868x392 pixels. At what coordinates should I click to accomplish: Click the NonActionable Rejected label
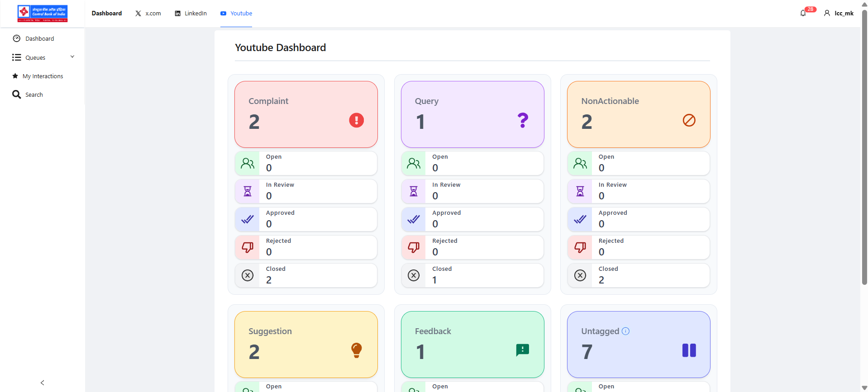coord(611,241)
